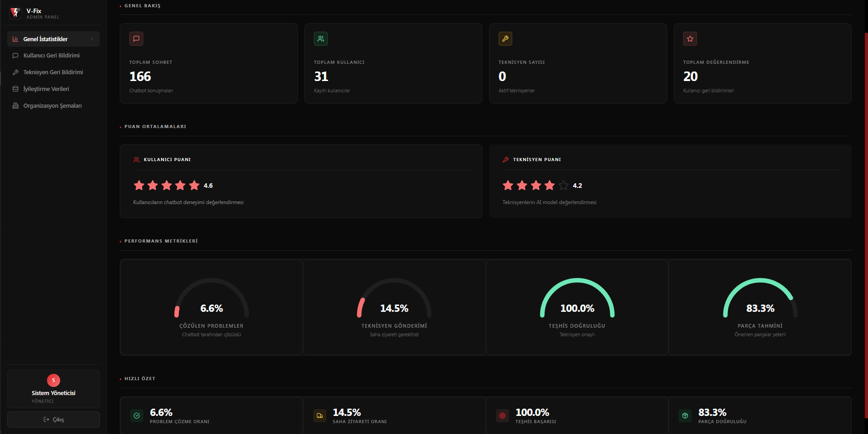868x434 pixels.
Task: Click the Parça Tahmini 83.3% gauge
Action: (760, 299)
